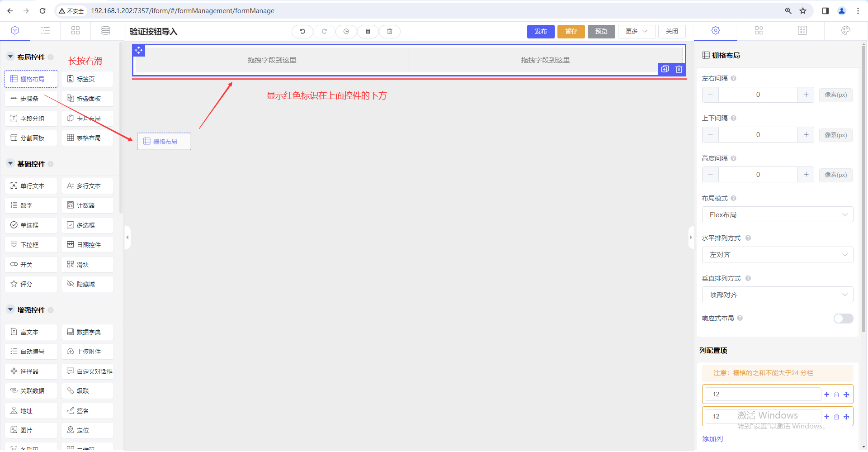Delete the selected grid layout on canvas
The image size is (868, 452).
[x=679, y=69]
